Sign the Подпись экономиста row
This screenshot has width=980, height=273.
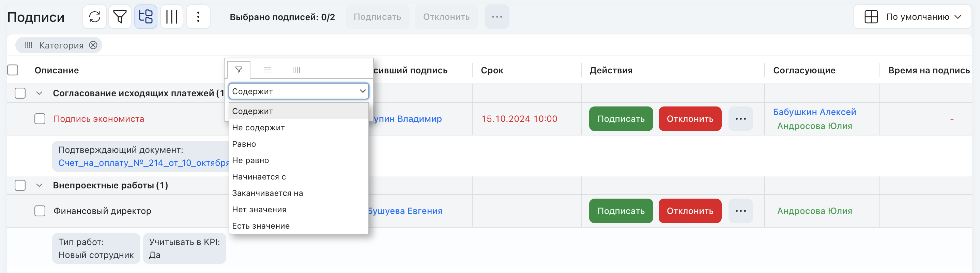(621, 119)
